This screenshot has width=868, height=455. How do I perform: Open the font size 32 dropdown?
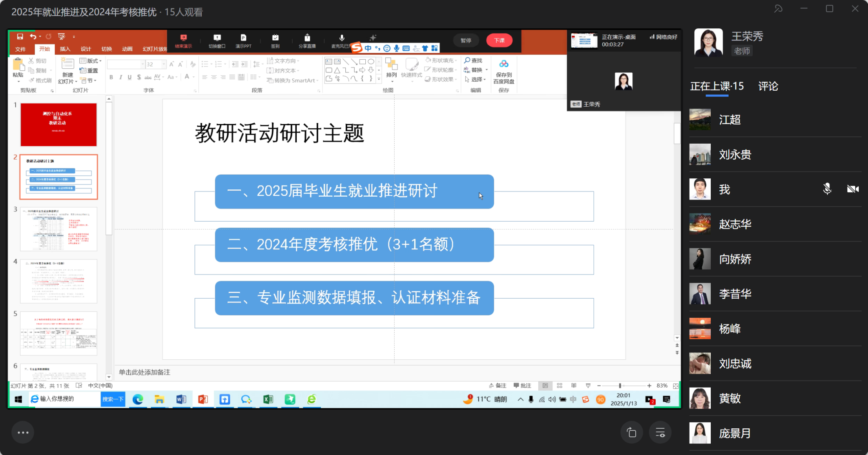coord(164,64)
